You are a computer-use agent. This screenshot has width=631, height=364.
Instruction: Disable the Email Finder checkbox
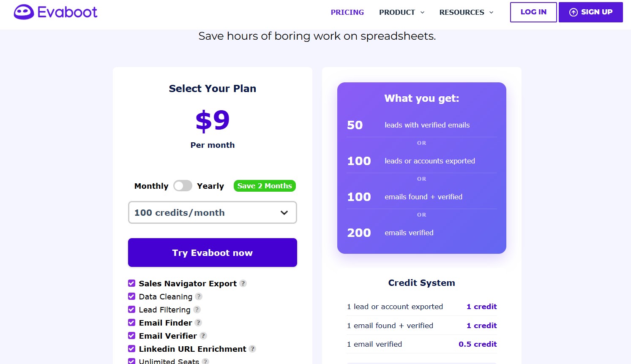tap(131, 322)
